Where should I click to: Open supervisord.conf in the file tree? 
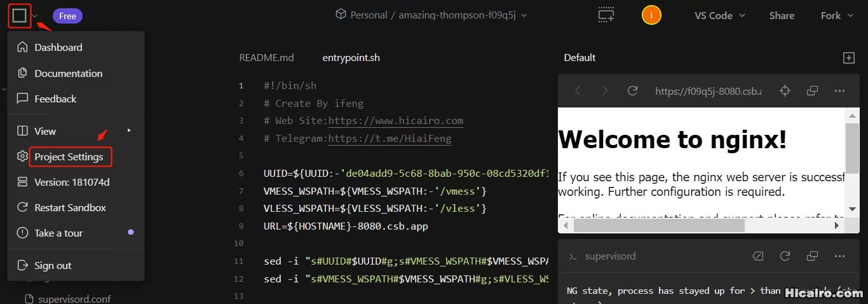[75, 298]
